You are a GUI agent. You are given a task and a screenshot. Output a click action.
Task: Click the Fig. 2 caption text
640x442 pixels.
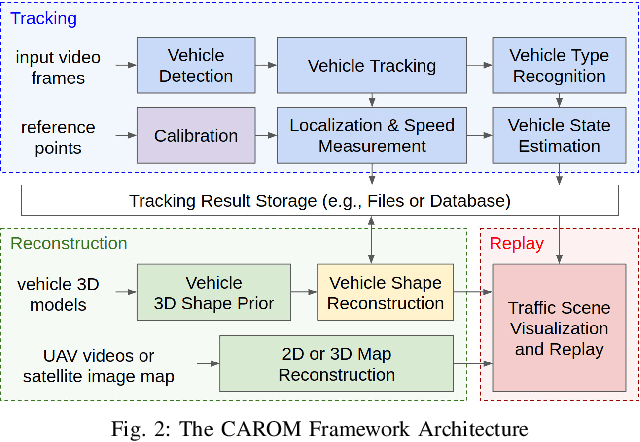click(319, 430)
